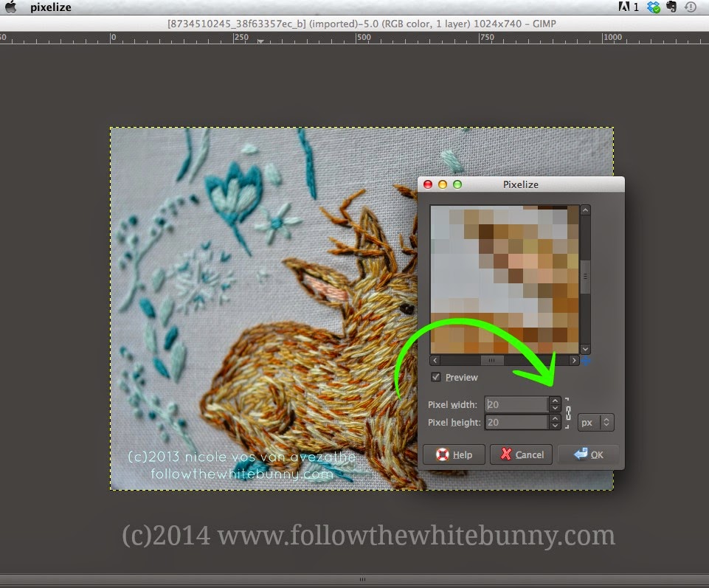The height and width of the screenshot is (588, 709).
Task: Click the Pixel height input field
Action: click(516, 422)
